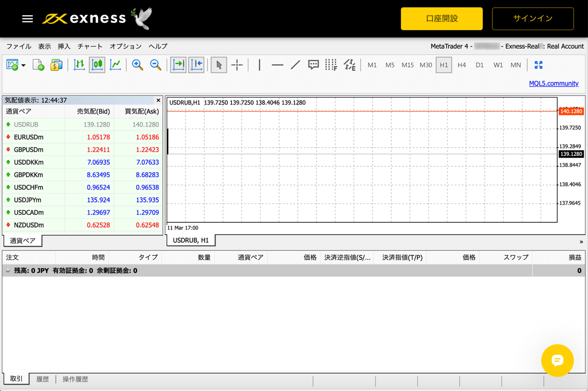
Task: Select the crosshair tool
Action: [x=237, y=65]
